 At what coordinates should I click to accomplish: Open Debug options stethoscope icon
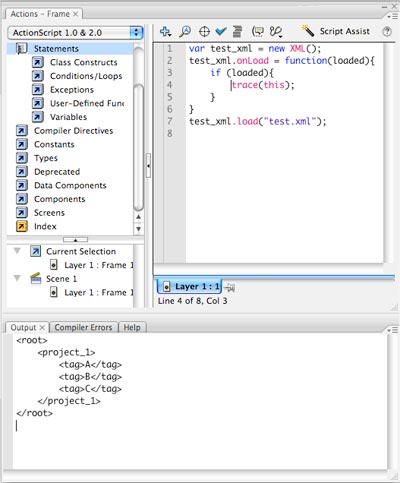click(276, 32)
